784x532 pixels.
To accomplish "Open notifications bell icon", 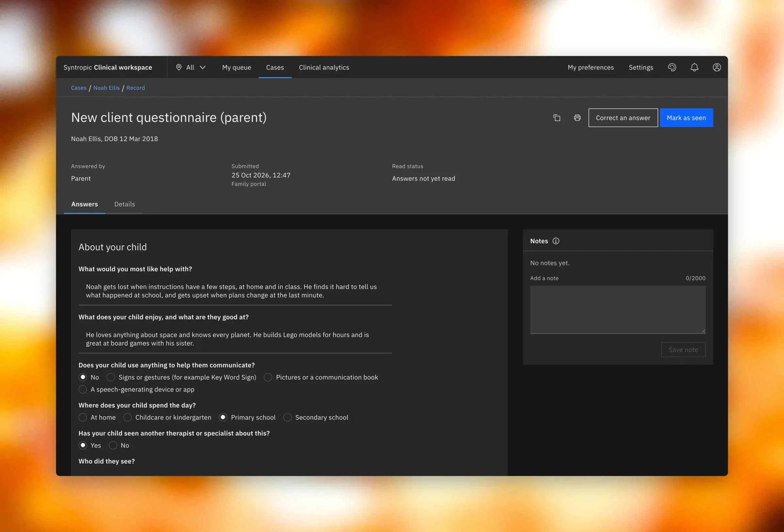I will (x=694, y=68).
